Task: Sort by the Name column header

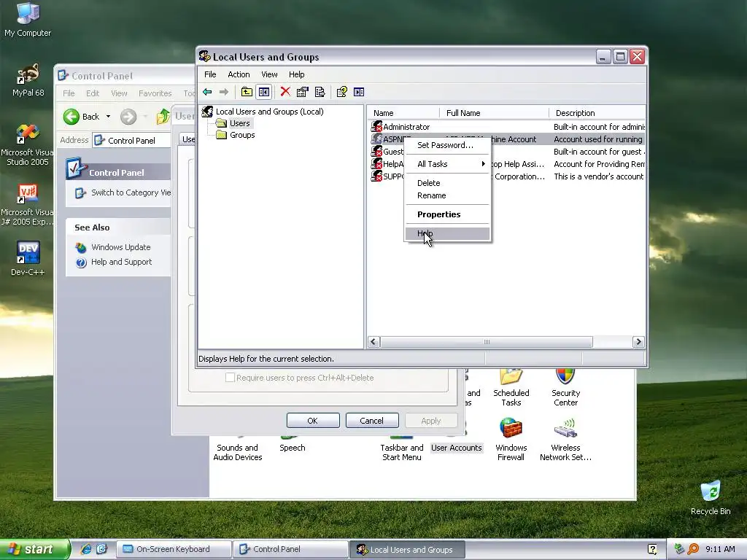Action: tap(403, 113)
